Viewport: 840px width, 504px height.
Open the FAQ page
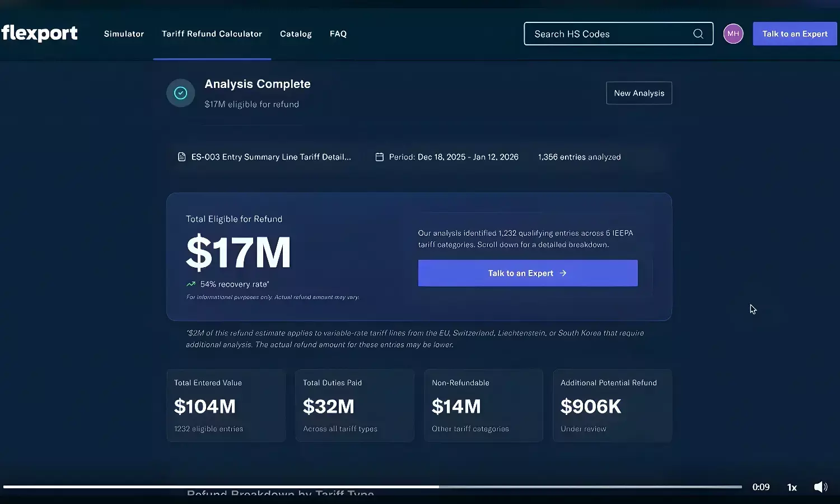point(338,34)
